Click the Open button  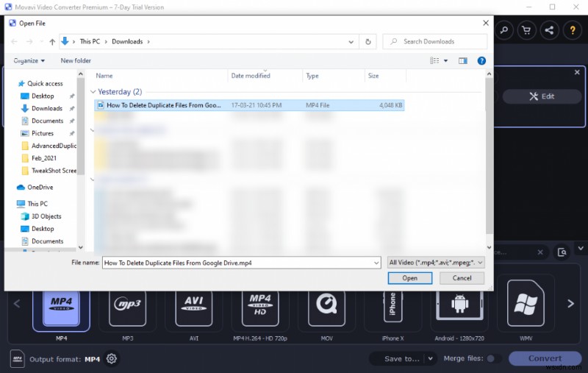(410, 278)
